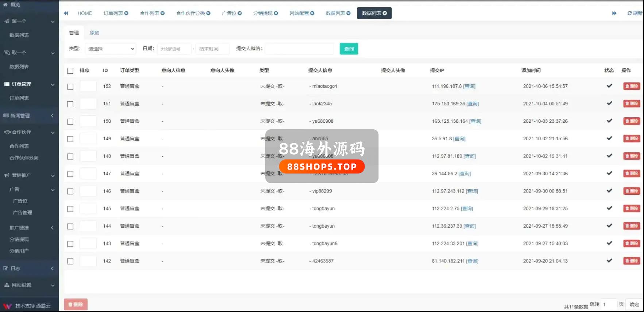The height and width of the screenshot is (312, 644).
Task: Close the 订单列表 tab with its x icon
Action: [126, 13]
